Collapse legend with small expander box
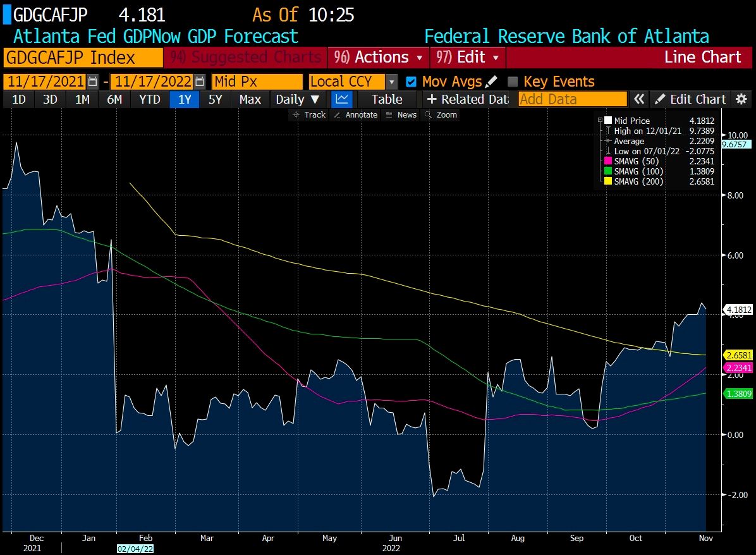 click(x=601, y=120)
